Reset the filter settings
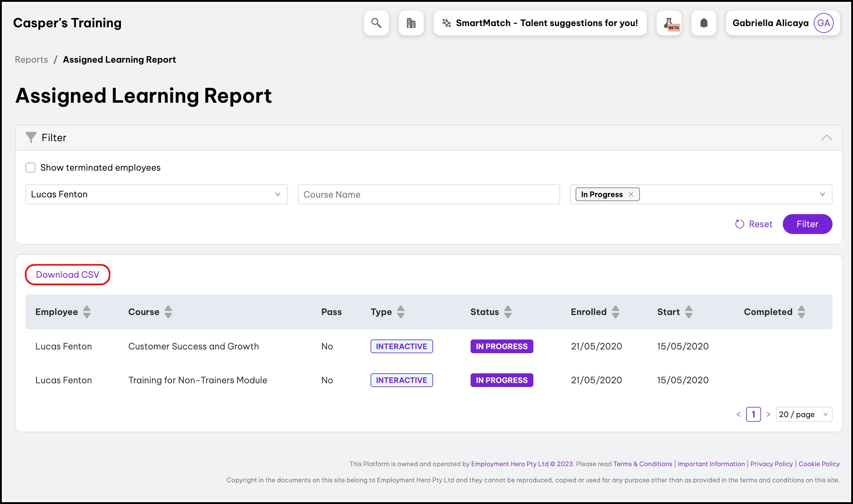 click(x=754, y=224)
